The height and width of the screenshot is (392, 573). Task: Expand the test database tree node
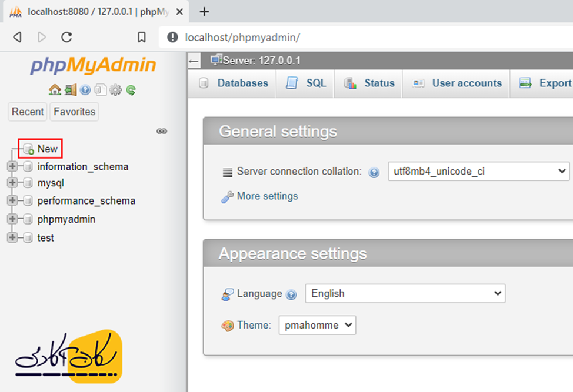(x=12, y=237)
